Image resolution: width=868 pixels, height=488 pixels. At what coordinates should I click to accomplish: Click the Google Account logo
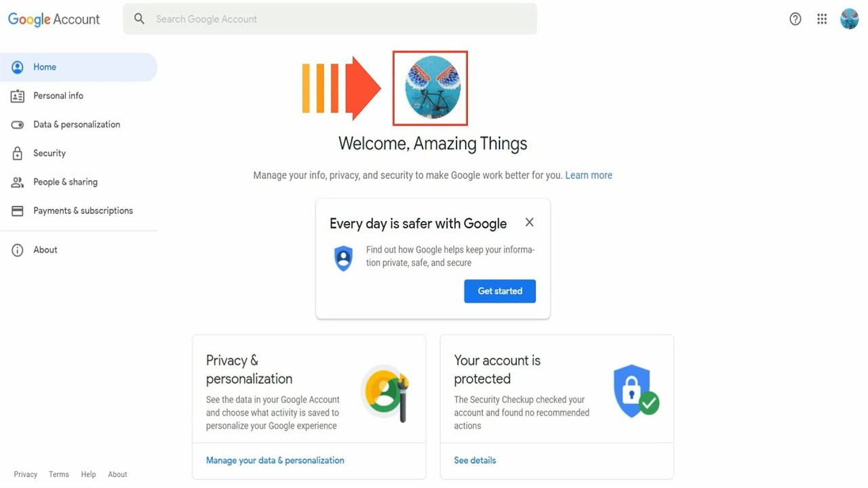(54, 20)
